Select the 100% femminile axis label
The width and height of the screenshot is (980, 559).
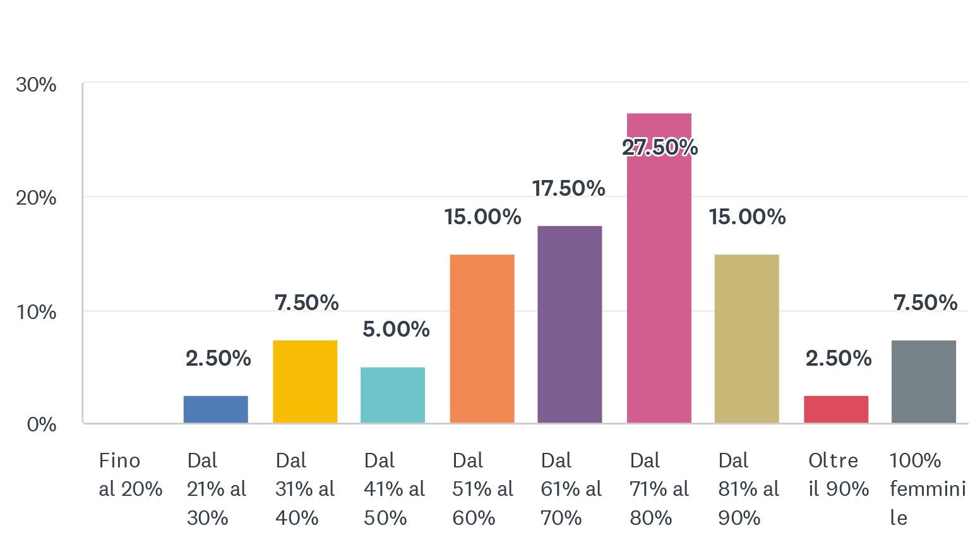pyautogui.click(x=927, y=489)
